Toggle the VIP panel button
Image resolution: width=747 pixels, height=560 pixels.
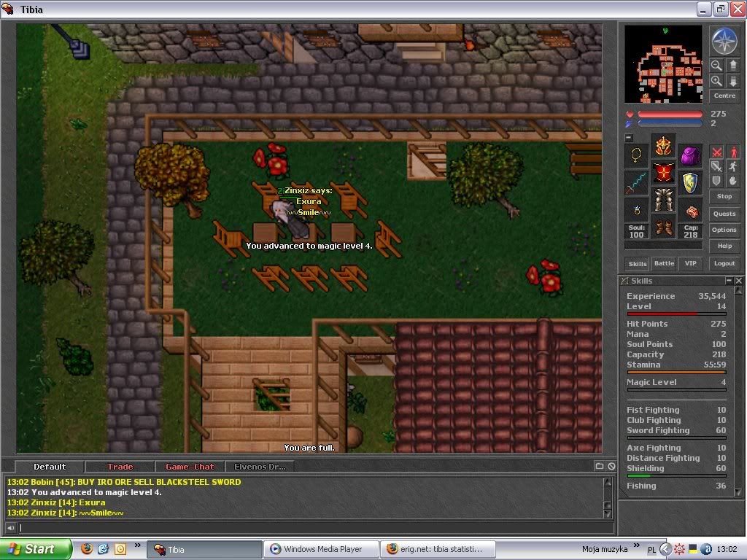click(x=690, y=263)
